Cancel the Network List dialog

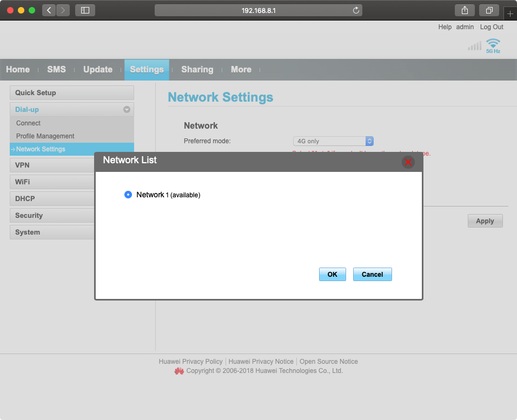tap(372, 275)
